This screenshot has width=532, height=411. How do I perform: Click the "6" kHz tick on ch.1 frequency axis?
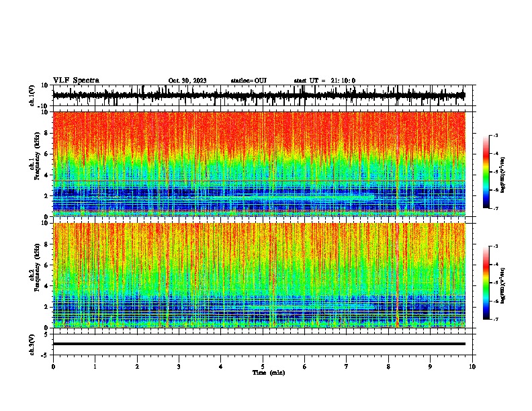pyautogui.click(x=46, y=154)
